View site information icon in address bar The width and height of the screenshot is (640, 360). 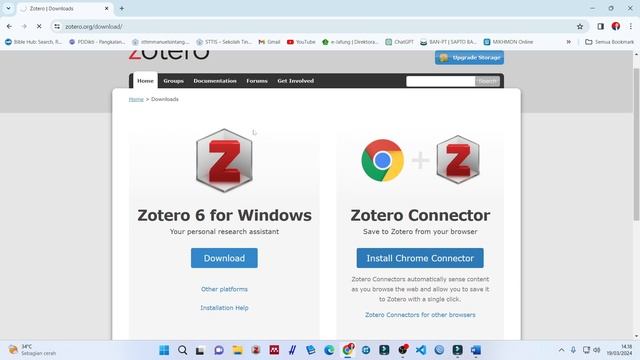[x=57, y=27]
